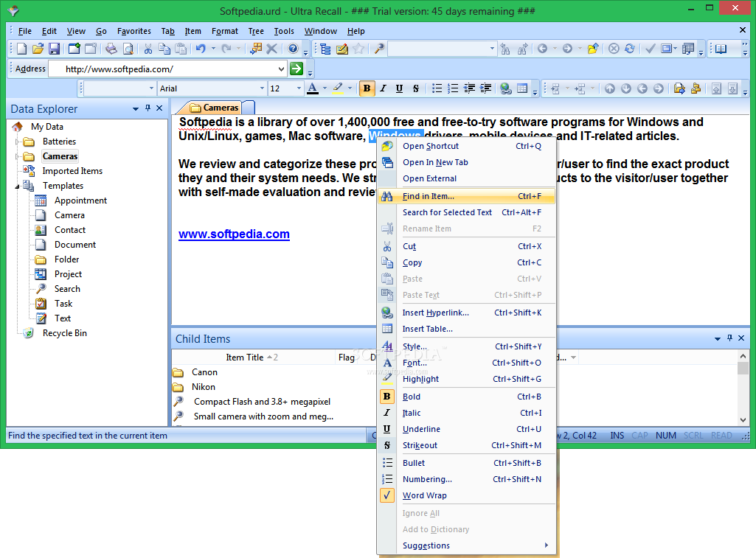Toggle Bold in the context menu
Screen dimensions: 756x558
pyautogui.click(x=467, y=397)
